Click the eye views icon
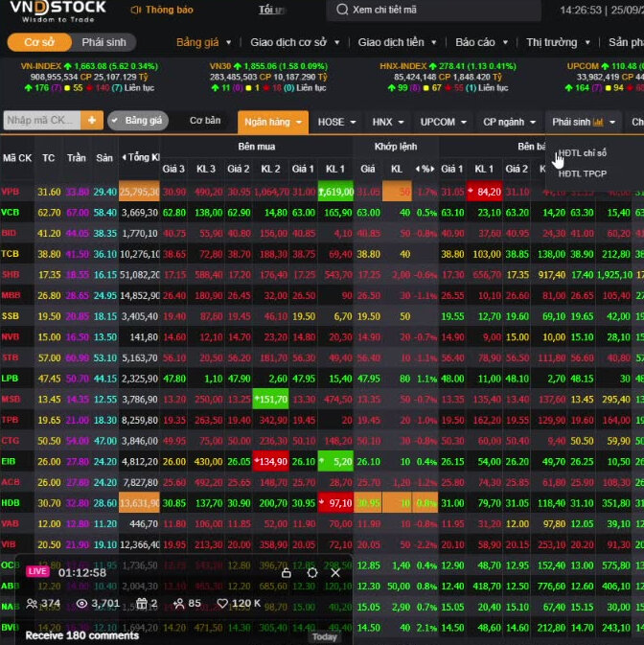The image size is (644, 645). [x=81, y=604]
